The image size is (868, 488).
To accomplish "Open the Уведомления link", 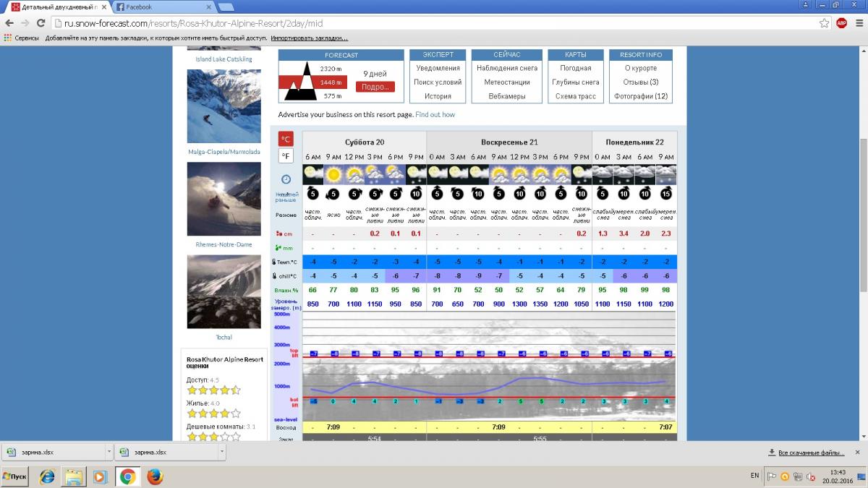I will 438,68.
